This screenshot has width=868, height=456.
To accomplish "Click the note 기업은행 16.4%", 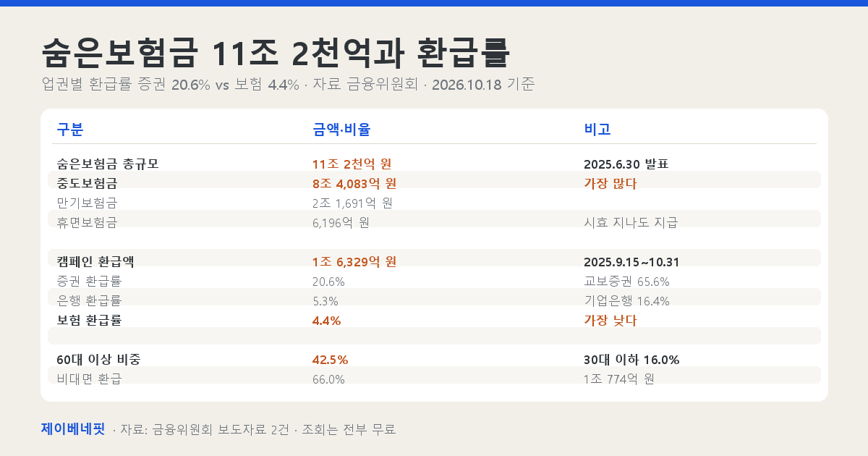I will (x=626, y=300).
